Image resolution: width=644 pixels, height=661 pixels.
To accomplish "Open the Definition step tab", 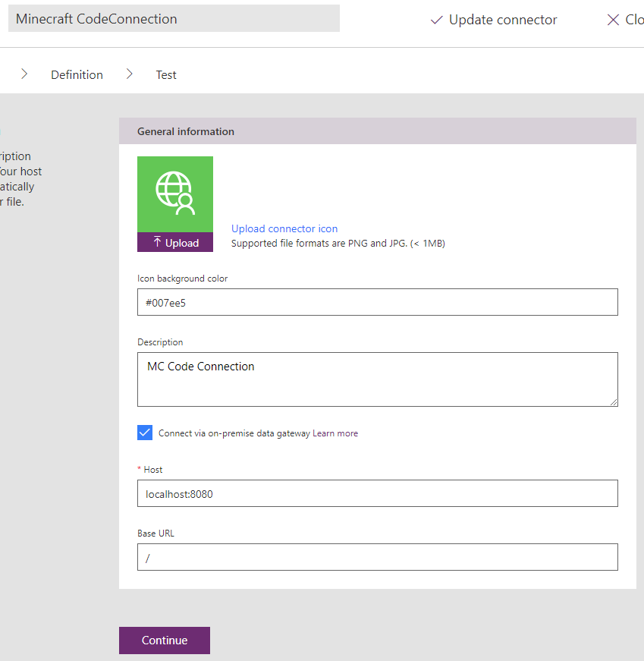I will click(x=77, y=74).
